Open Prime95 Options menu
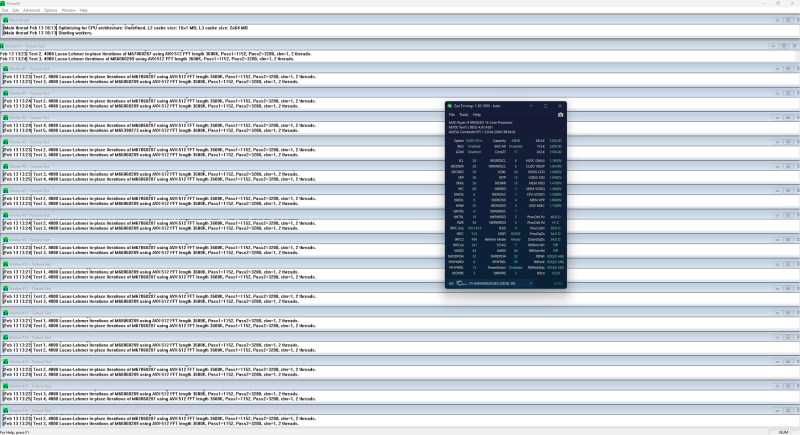Image resolution: width=800 pixels, height=435 pixels. click(x=51, y=10)
